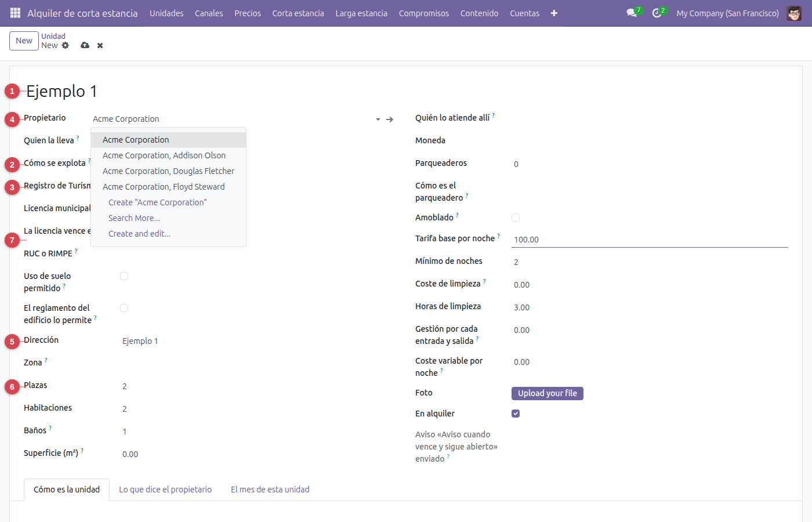Enable the Amoblado checkbox

pos(516,217)
